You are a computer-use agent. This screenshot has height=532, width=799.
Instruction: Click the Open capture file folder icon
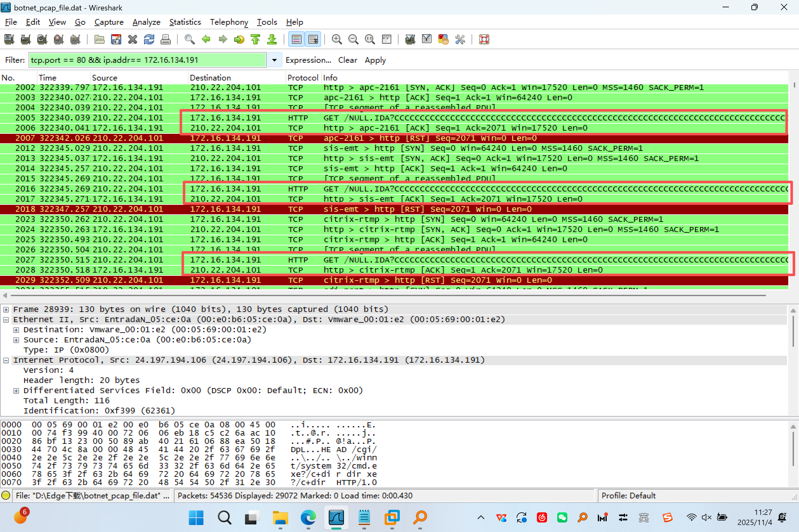tap(99, 40)
